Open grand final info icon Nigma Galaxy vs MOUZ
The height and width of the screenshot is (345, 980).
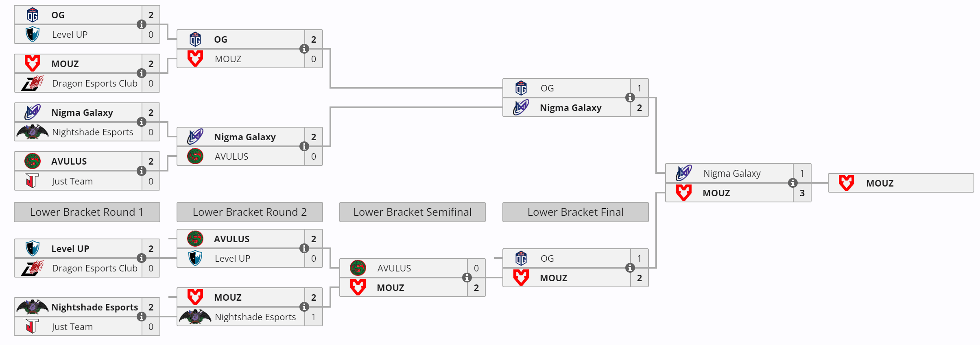tap(792, 183)
